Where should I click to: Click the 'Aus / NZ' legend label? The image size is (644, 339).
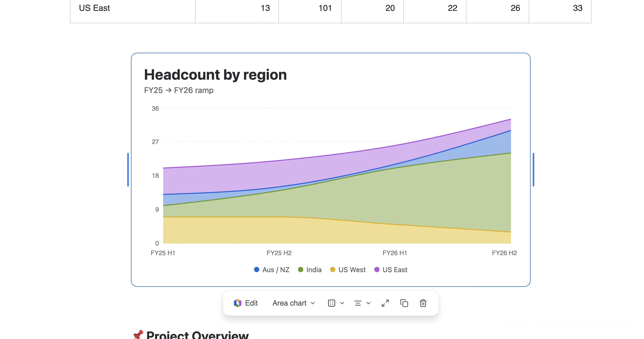pyautogui.click(x=276, y=270)
